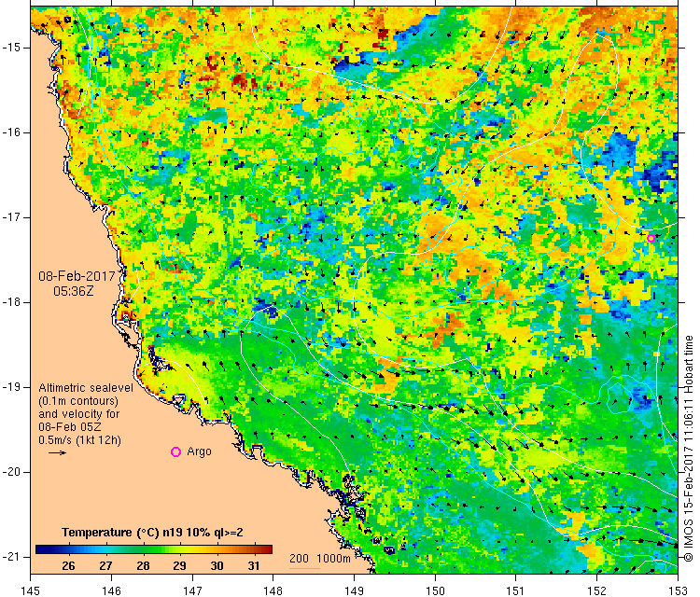Click the '153' longitude axis label

[x=678, y=590]
